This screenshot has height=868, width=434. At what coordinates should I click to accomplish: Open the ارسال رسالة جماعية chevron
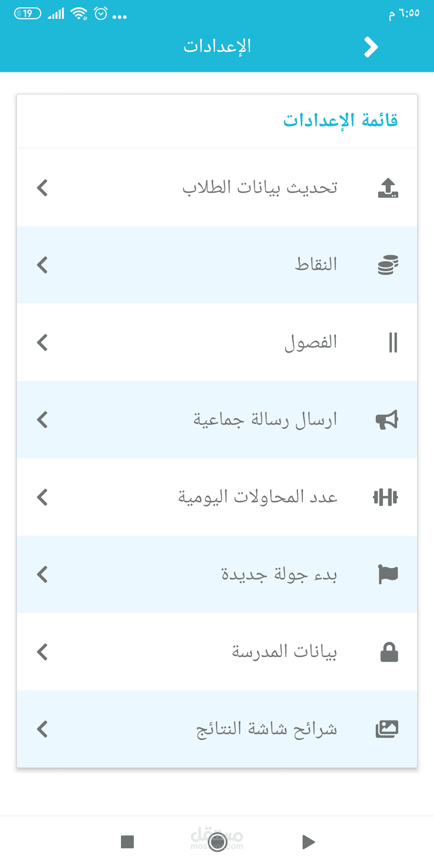pyautogui.click(x=42, y=420)
